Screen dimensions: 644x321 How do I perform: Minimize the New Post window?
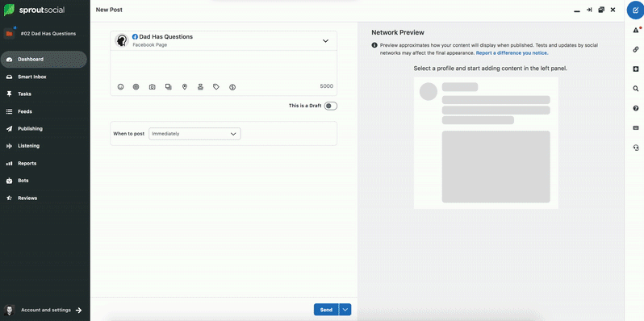click(x=577, y=10)
